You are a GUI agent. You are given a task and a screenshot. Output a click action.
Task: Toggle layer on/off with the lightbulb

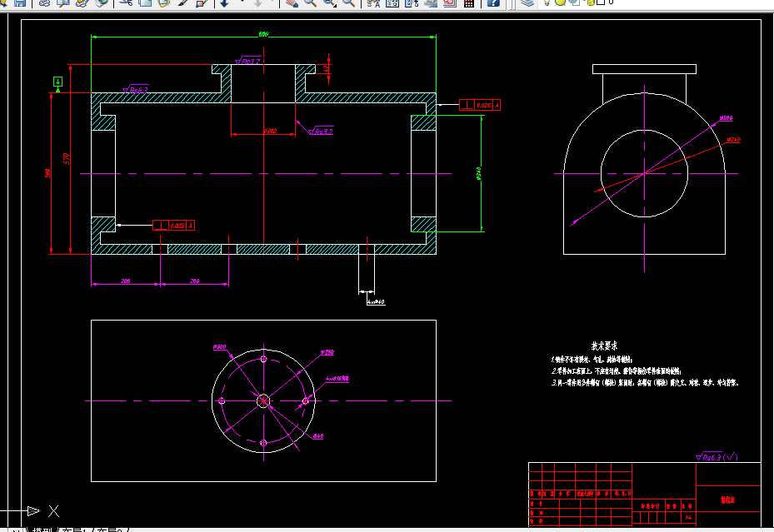click(x=547, y=2)
